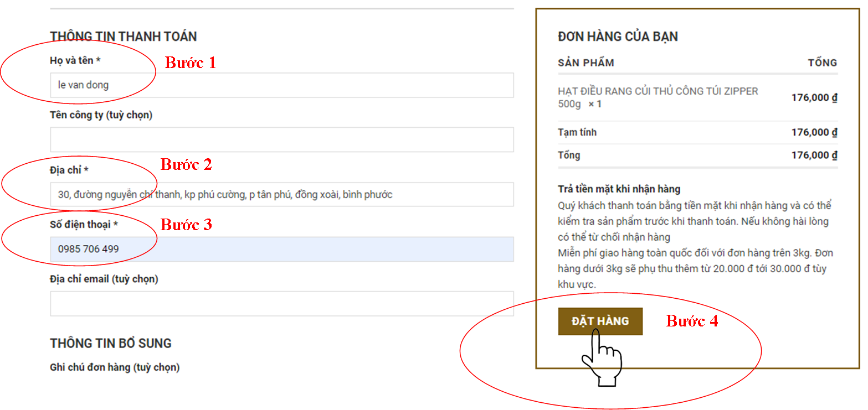
Task: Click the "Địa chỉ" street address input box
Action: tap(281, 195)
